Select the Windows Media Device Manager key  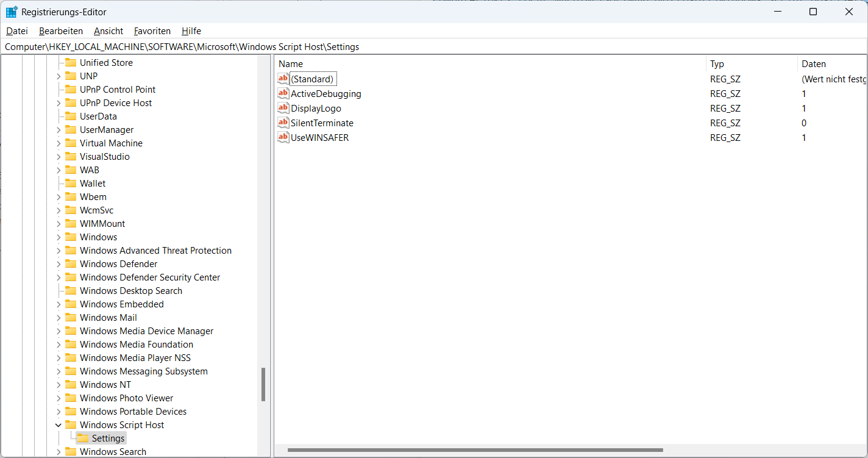click(147, 331)
